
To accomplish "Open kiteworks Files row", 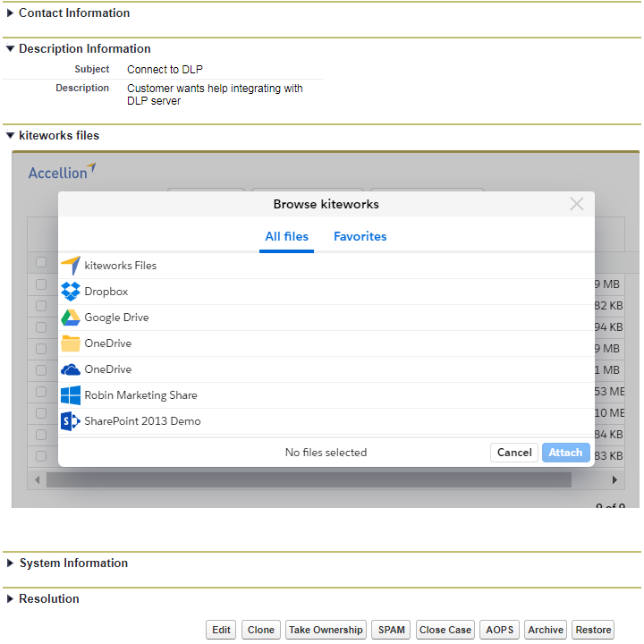I will (x=326, y=266).
